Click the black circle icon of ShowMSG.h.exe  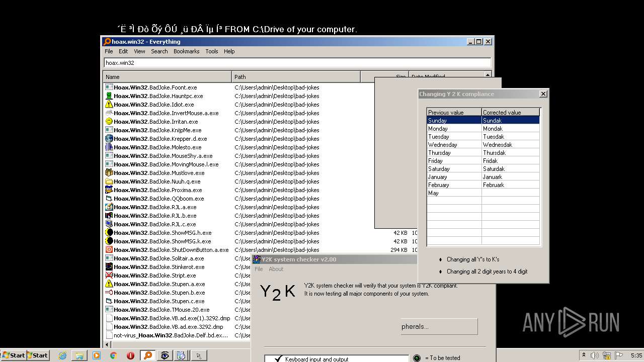[x=109, y=232]
